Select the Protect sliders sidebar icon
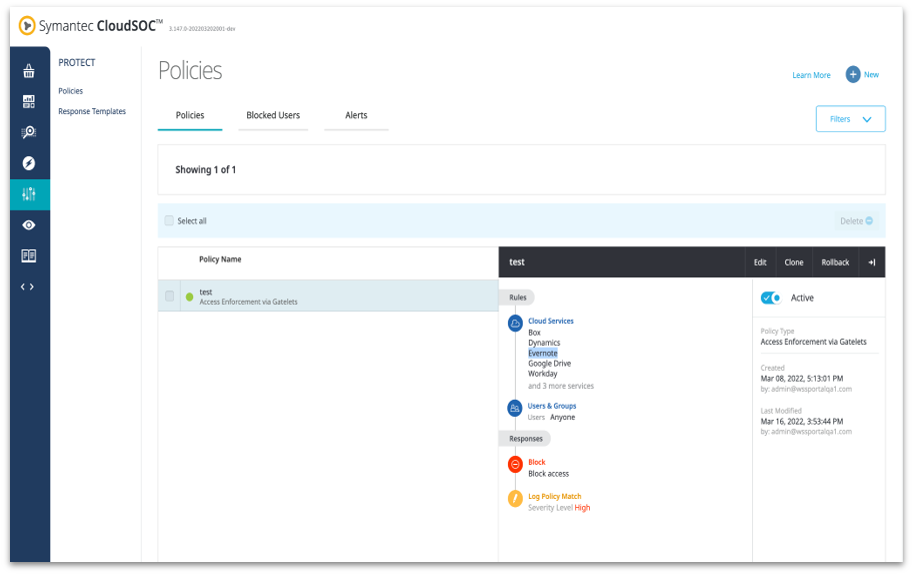Viewport: 913px width, 575px height. tap(29, 194)
